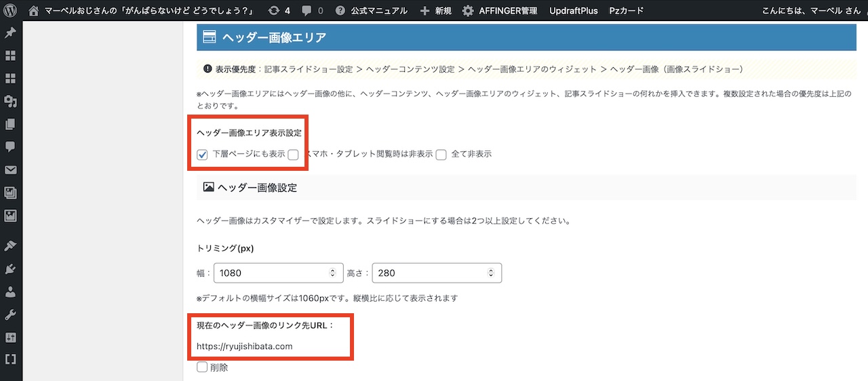The image size is (868, 381).
Task: Open Plugins via the plug sidebar icon
Action: (x=11, y=268)
